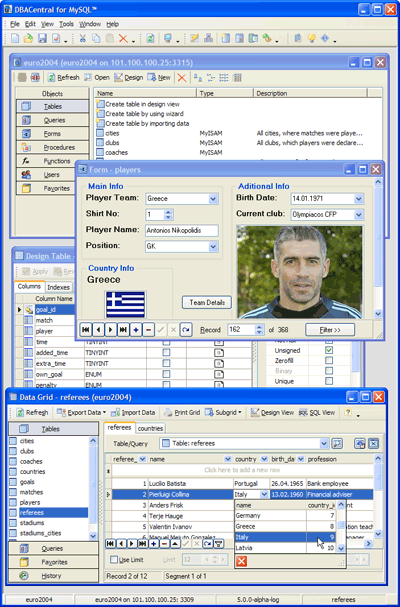Click the Player Name input field
The height and width of the screenshot is (607, 400).
pos(182,230)
